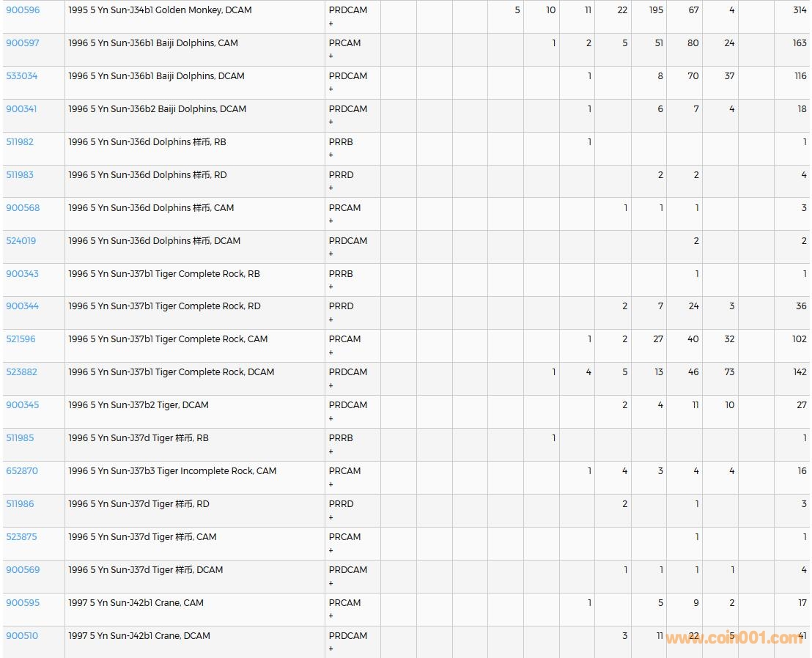
Task: Click the total 314 cell for Golden Monkey
Action: coord(799,10)
